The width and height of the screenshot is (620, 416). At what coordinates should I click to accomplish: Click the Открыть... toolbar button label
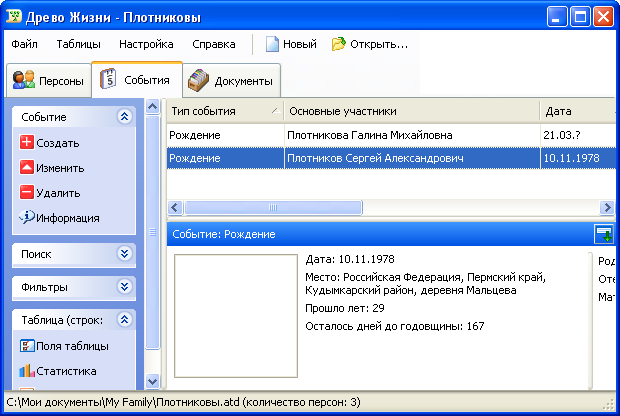click(379, 44)
